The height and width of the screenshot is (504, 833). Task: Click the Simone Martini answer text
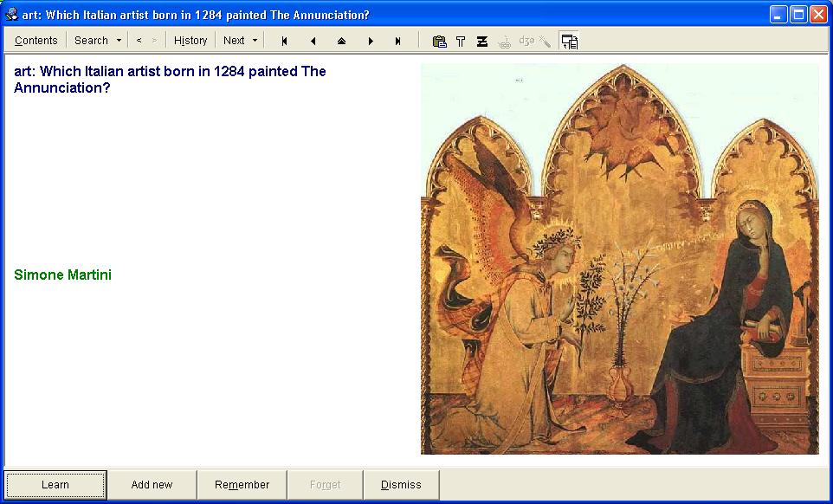(x=63, y=275)
